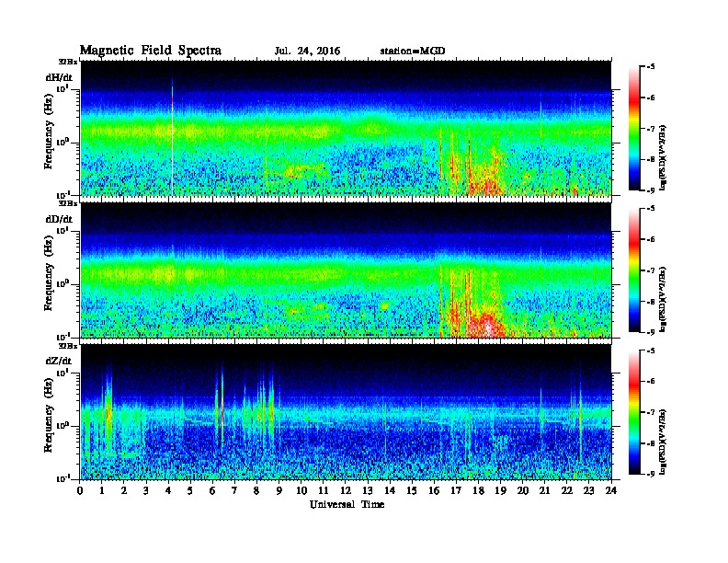Image resolution: width=728 pixels, height=563 pixels.
Task: Click the bright white burst near 18 UT in dD/dt
Action: point(488,326)
